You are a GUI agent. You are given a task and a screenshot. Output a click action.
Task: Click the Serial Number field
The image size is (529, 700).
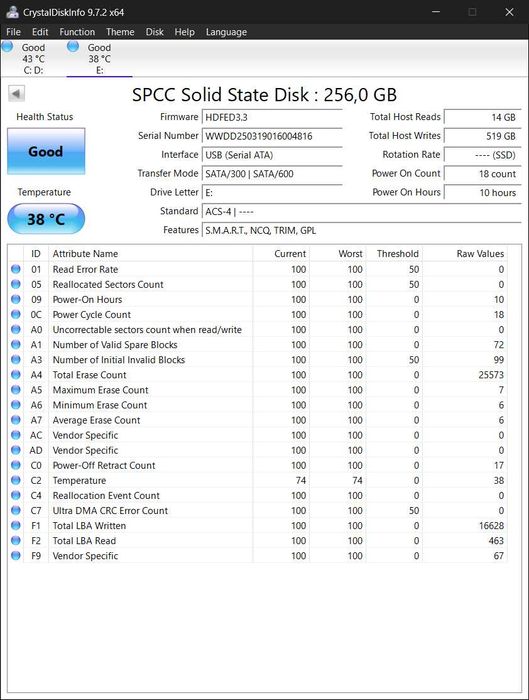pos(272,136)
